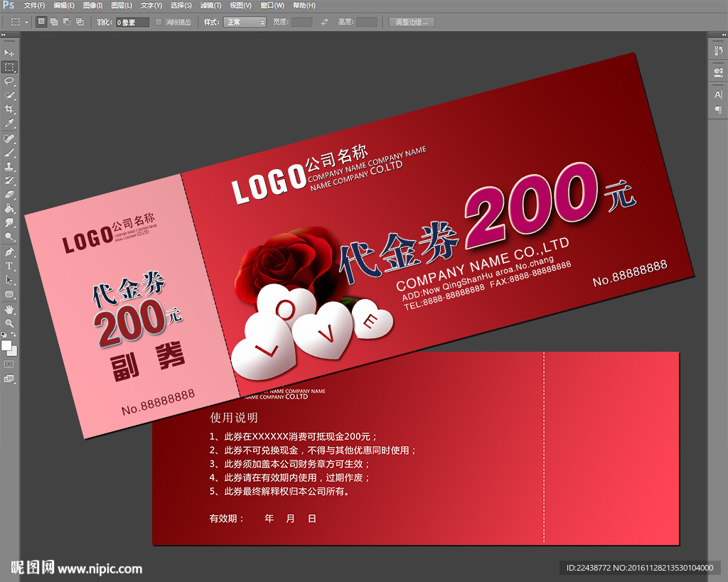Screen dimensions: 728x582
Task: Select the Eyedropper tool
Action: pyautogui.click(x=9, y=124)
